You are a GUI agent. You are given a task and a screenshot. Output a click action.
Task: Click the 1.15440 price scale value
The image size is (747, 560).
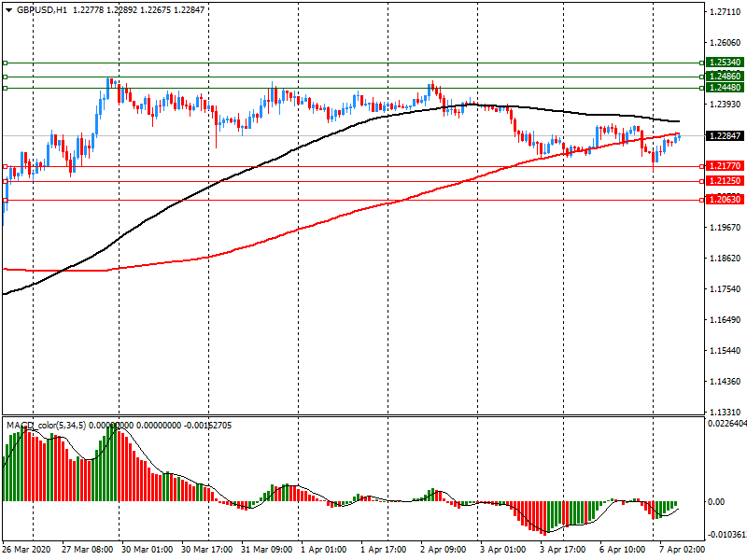tap(726, 351)
